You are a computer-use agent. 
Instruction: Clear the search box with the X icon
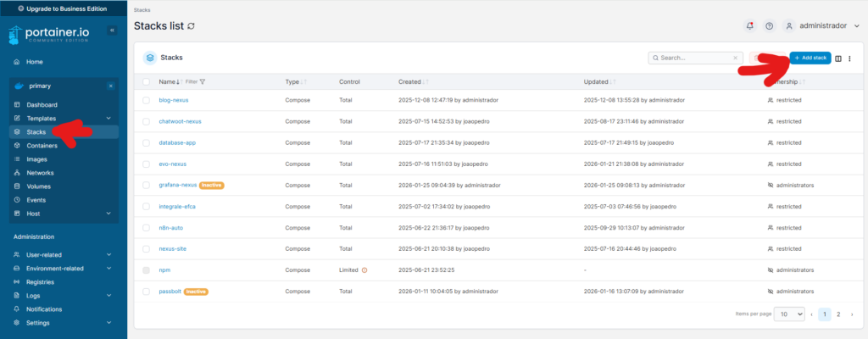coord(735,58)
